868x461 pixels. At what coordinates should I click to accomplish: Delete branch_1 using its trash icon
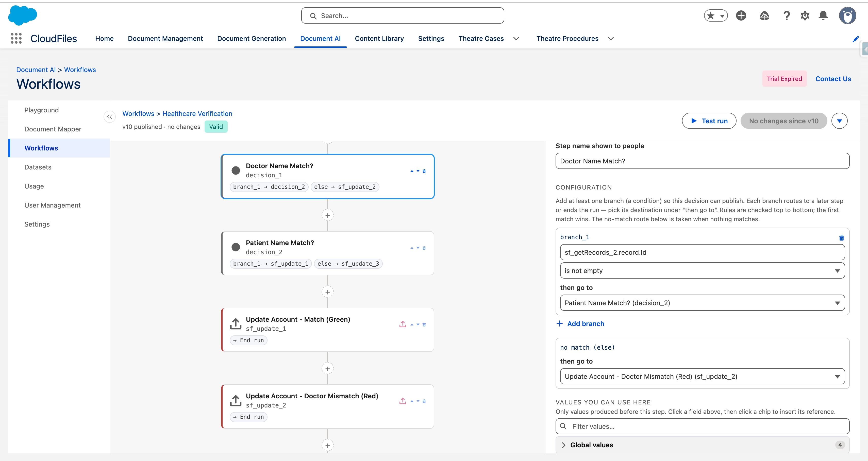[x=841, y=238]
